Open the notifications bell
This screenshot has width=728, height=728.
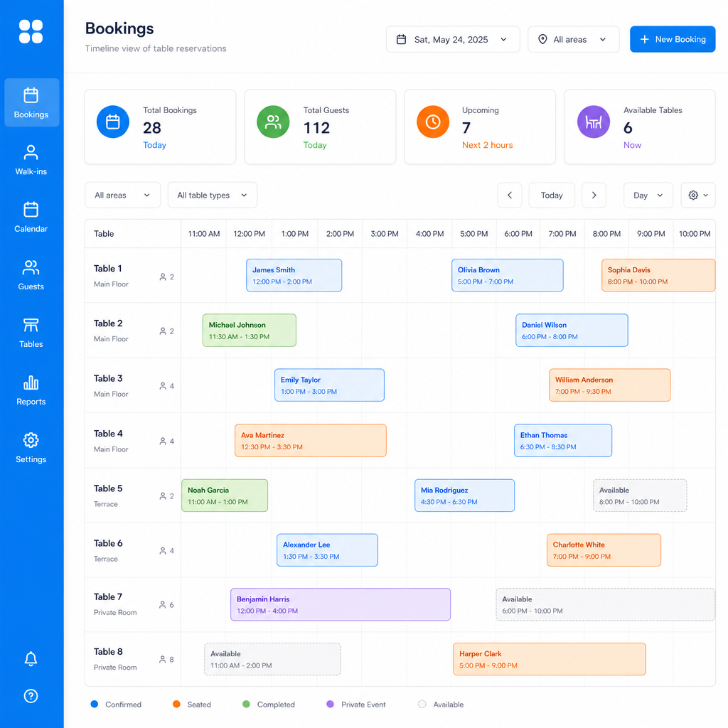(31, 658)
